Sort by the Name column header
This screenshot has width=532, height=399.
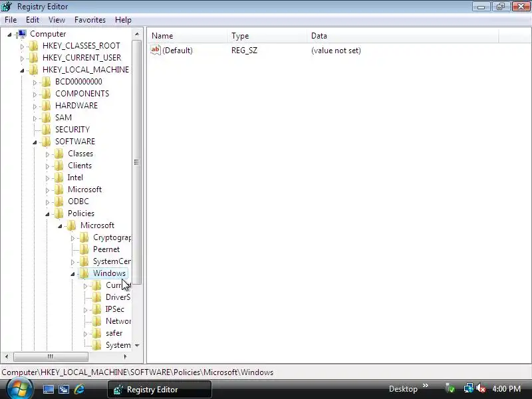tap(187, 36)
